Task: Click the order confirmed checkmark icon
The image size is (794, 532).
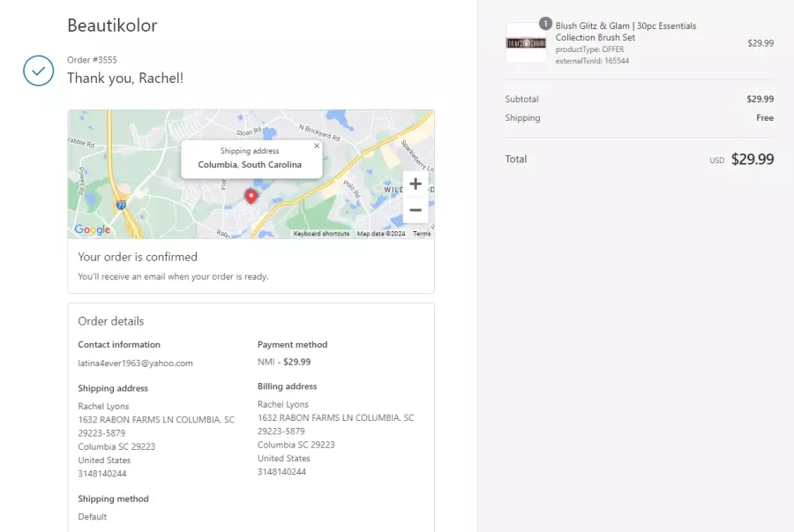Action: pos(39,71)
